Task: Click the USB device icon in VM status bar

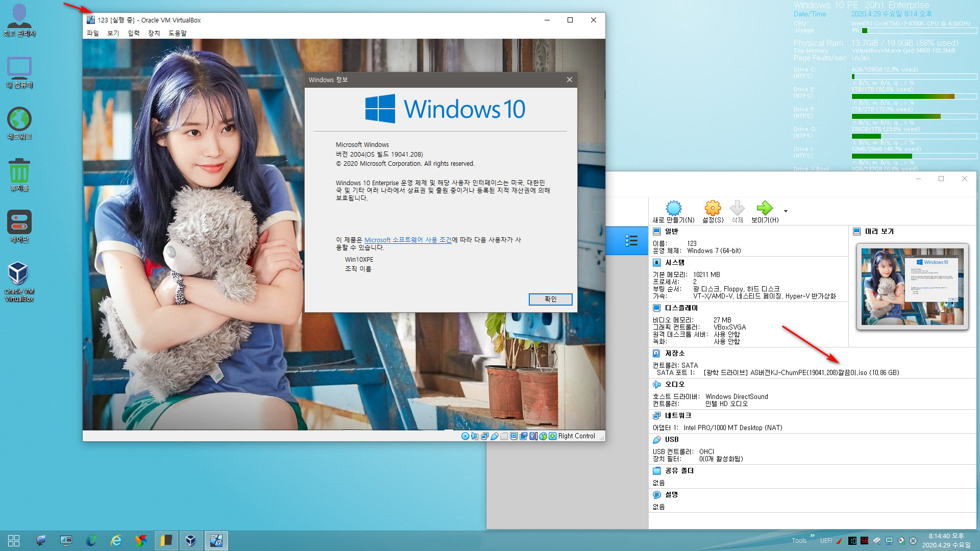Action: pyautogui.click(x=494, y=436)
